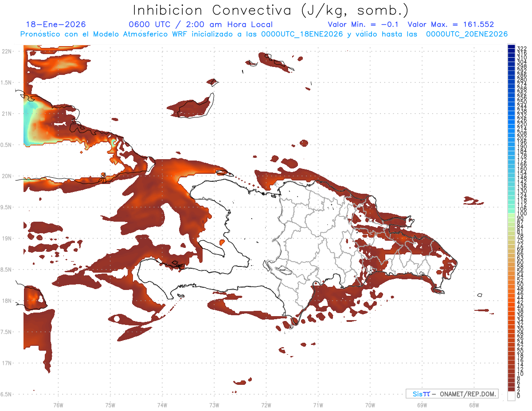Click the '18N' latitude label

pos(7,301)
